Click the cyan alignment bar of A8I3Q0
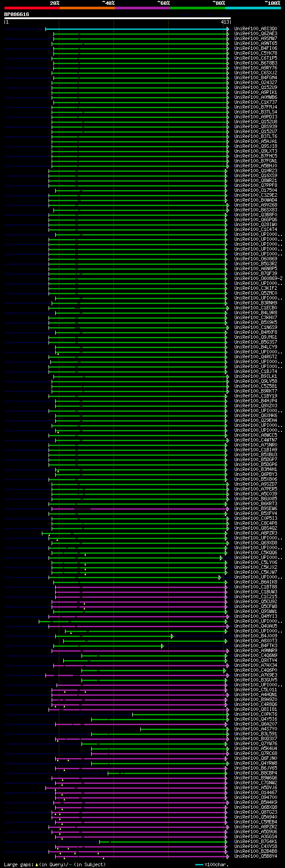 click(x=136, y=29)
